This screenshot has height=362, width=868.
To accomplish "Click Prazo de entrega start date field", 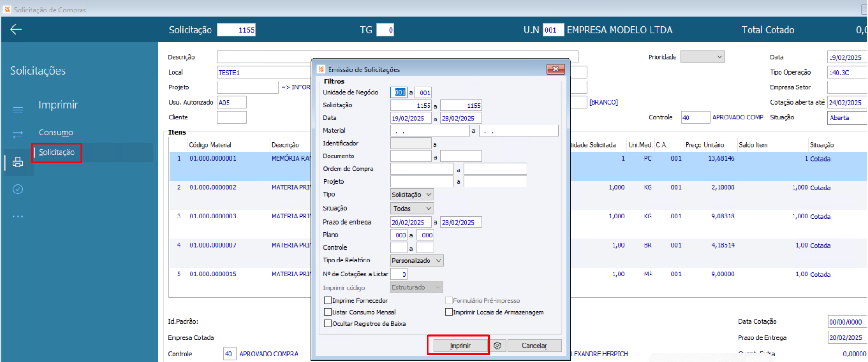I will point(411,222).
